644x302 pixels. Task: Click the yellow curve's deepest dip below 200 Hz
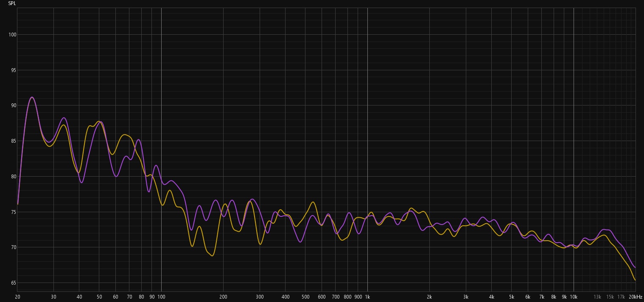pos(212,255)
